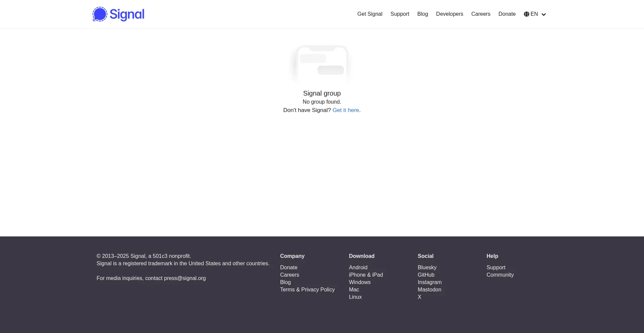The width and height of the screenshot is (644, 333).
Task: Go to Blog in the header
Action: coord(422,14)
